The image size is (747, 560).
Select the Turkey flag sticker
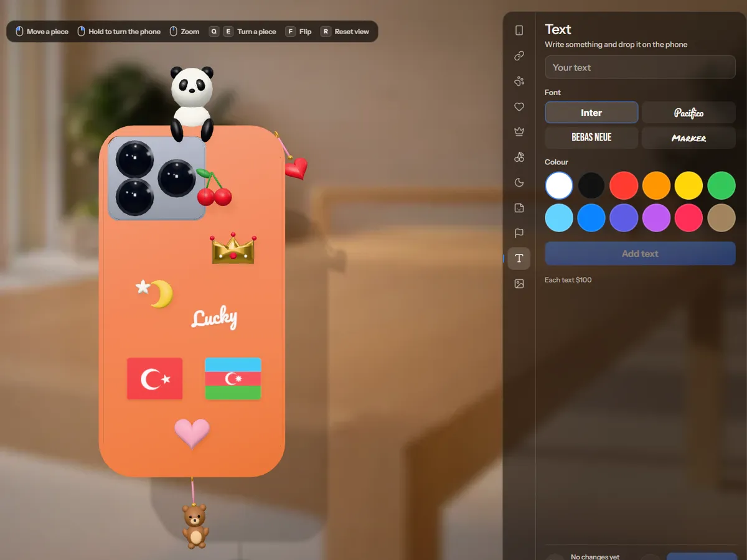[x=155, y=378]
